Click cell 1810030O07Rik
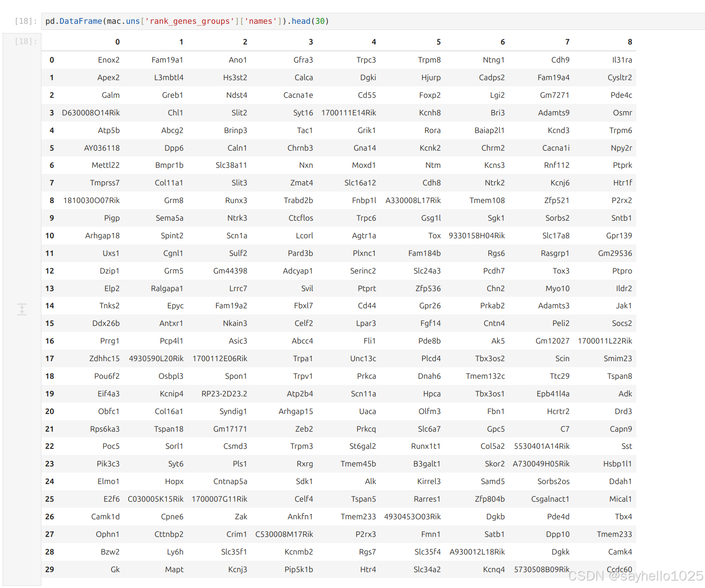The width and height of the screenshot is (705, 588). [x=92, y=200]
